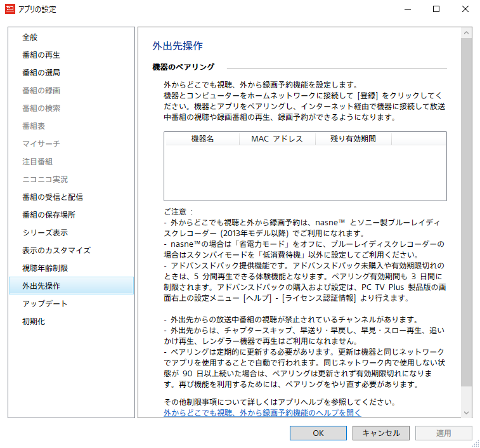The width and height of the screenshot is (480, 448).
Task: Go to 番組の選局 settings
Action: 41,73
